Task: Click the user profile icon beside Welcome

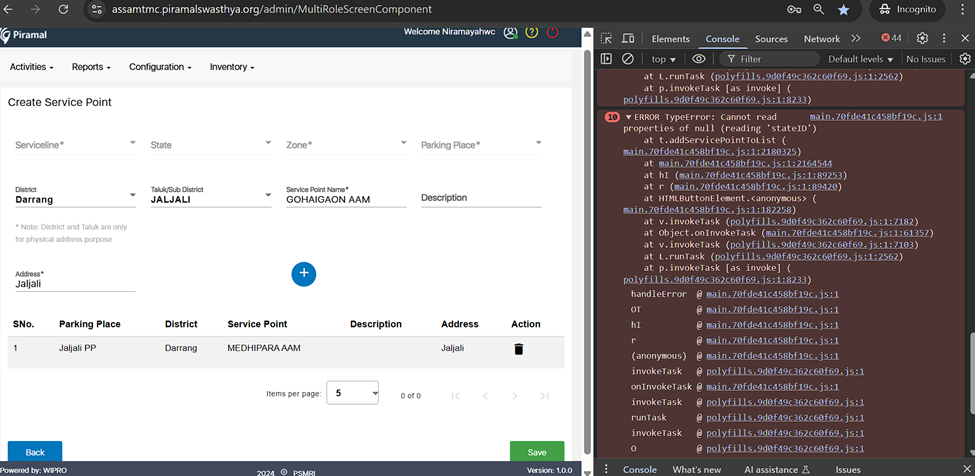Action: click(511, 33)
